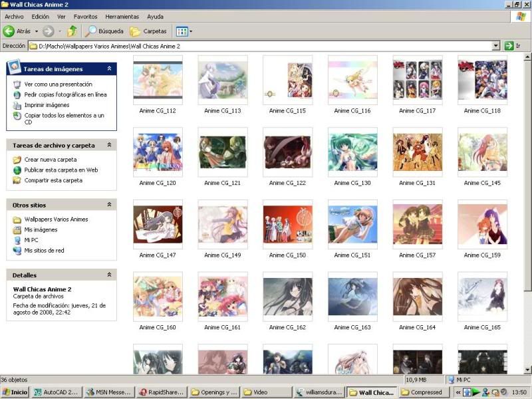
Task: Change folder view with Vistas button
Action: pyautogui.click(x=182, y=31)
